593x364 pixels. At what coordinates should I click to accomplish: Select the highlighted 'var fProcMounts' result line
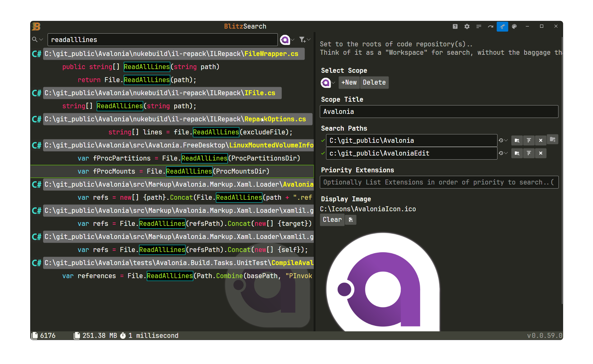172,171
